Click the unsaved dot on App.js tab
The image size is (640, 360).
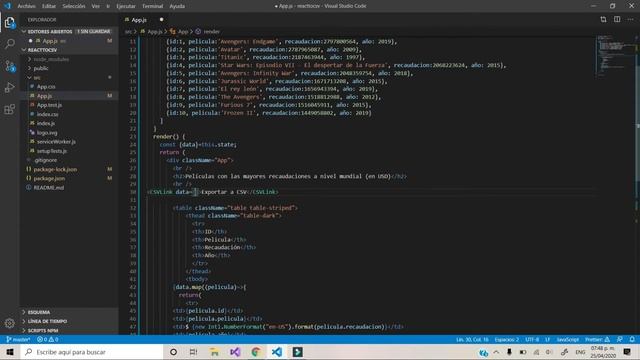point(162,20)
